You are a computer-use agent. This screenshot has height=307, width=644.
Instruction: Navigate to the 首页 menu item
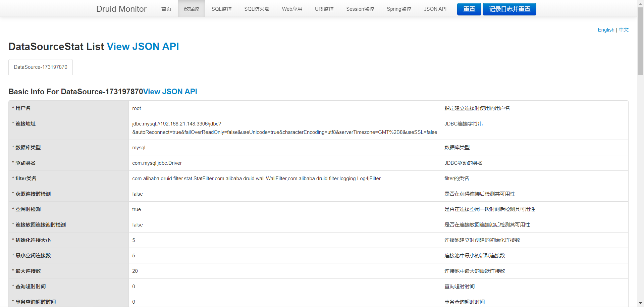166,9
